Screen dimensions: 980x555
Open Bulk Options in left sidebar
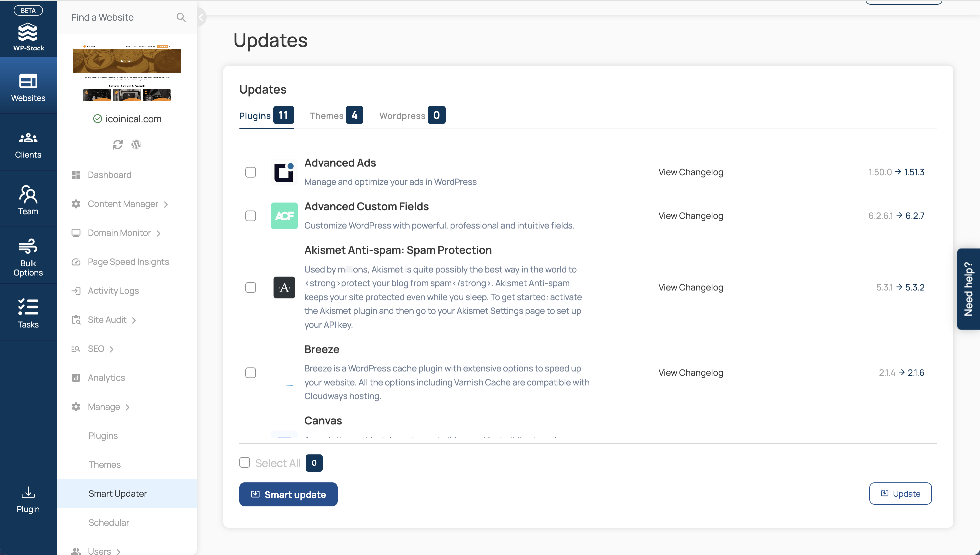[28, 256]
